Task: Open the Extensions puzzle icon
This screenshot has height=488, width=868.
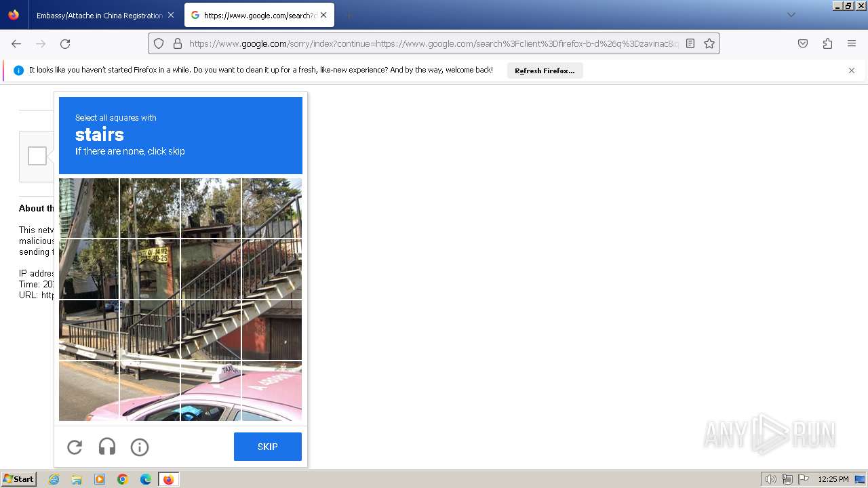Action: tap(827, 43)
